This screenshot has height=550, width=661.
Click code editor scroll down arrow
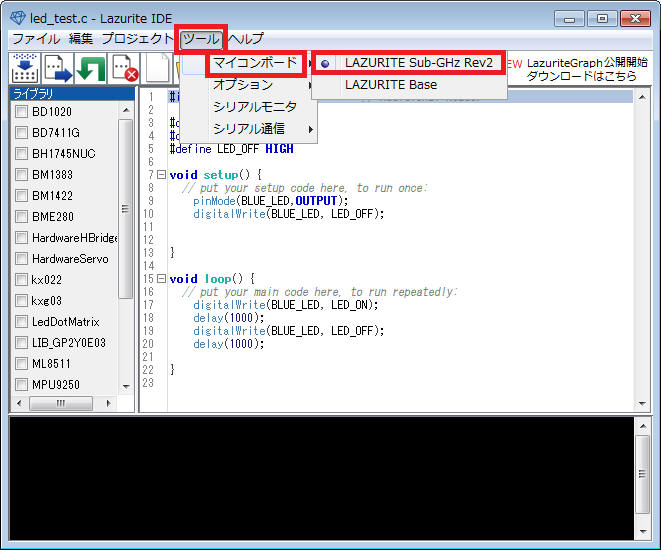click(x=642, y=403)
